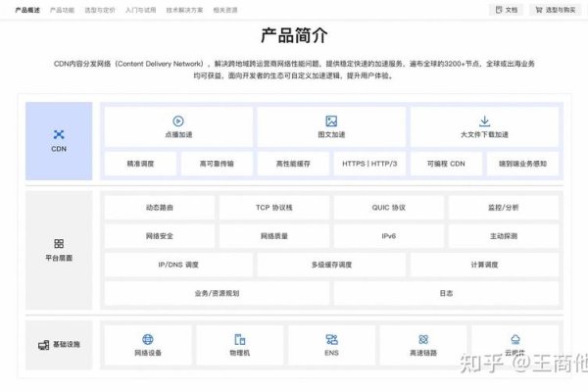
Task: Click the 物理机 server icon
Action: click(240, 339)
